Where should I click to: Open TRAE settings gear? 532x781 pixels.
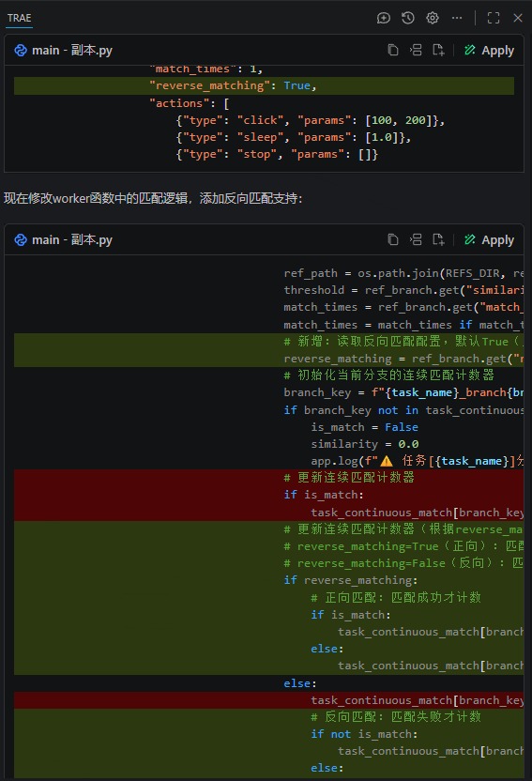(x=433, y=18)
